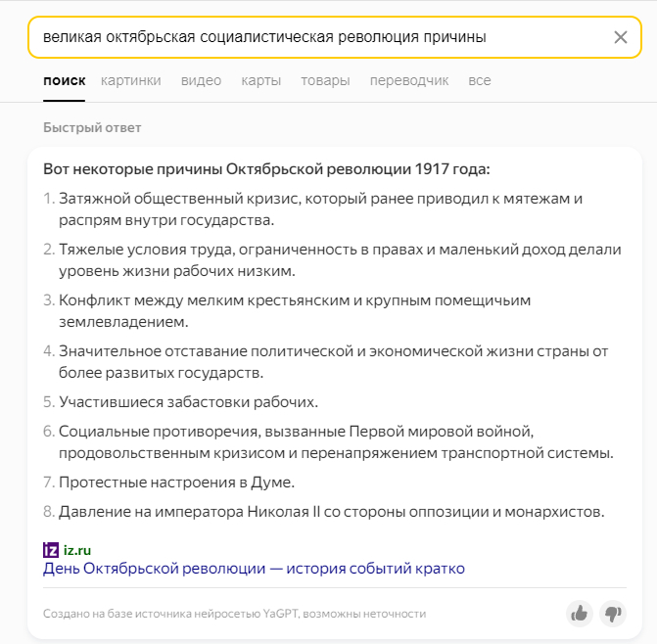Click the iz.ru favicon icon
Image resolution: width=657 pixels, height=644 pixels.
(x=51, y=550)
